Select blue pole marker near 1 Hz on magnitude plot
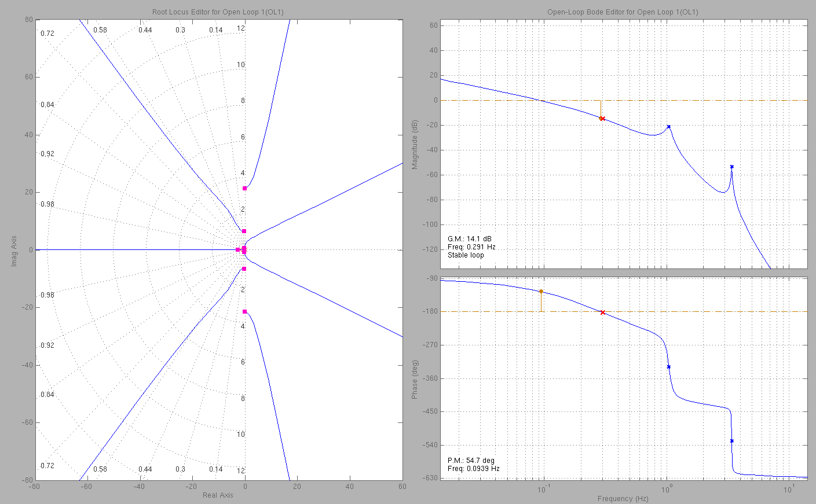The image size is (816, 504). tap(668, 127)
